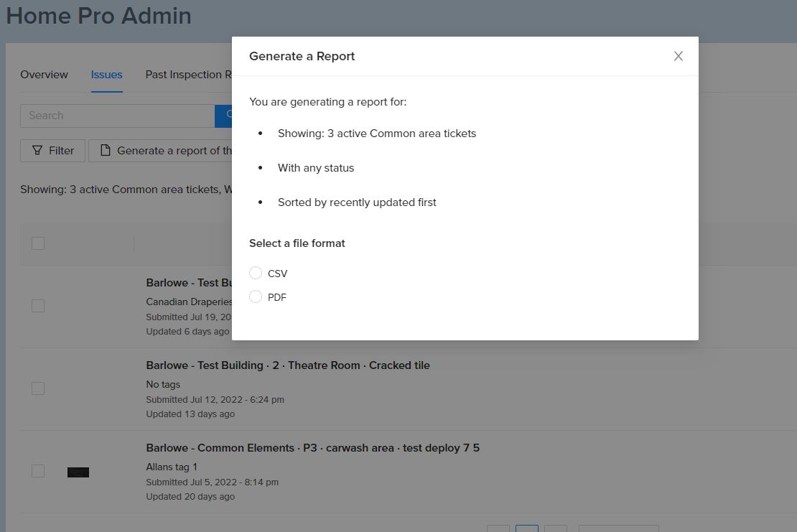The width and height of the screenshot is (797, 532).
Task: Click into the Search field
Action: click(x=118, y=116)
